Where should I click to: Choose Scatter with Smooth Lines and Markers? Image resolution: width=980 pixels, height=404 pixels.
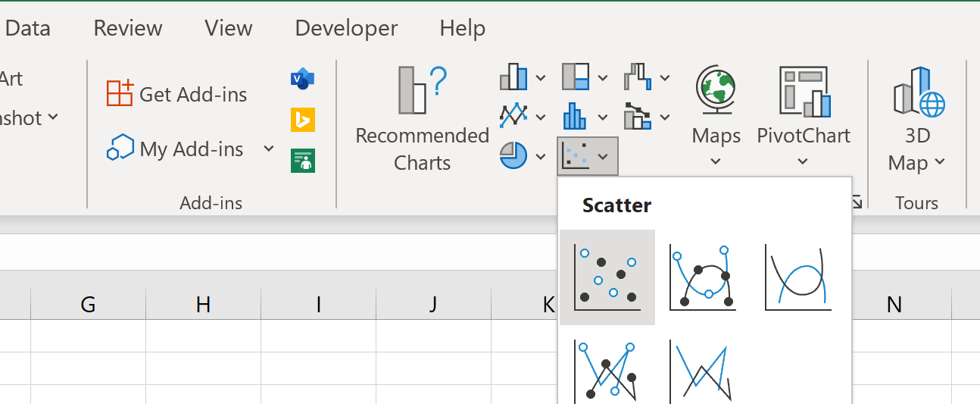(702, 277)
